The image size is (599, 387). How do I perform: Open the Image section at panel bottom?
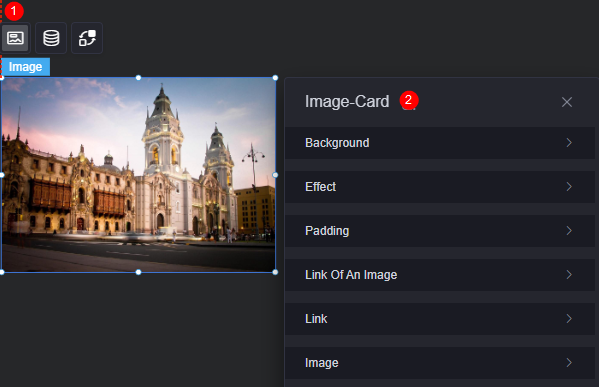[440, 363]
